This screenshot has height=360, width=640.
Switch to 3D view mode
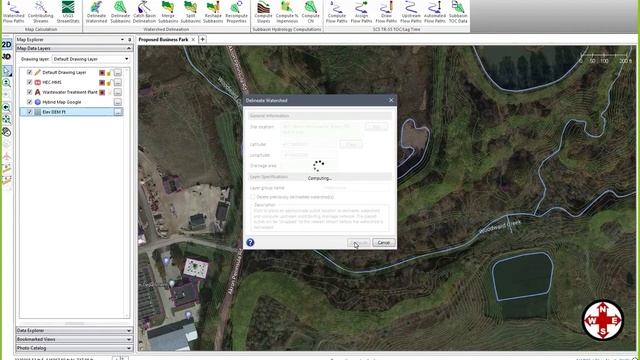click(x=7, y=56)
